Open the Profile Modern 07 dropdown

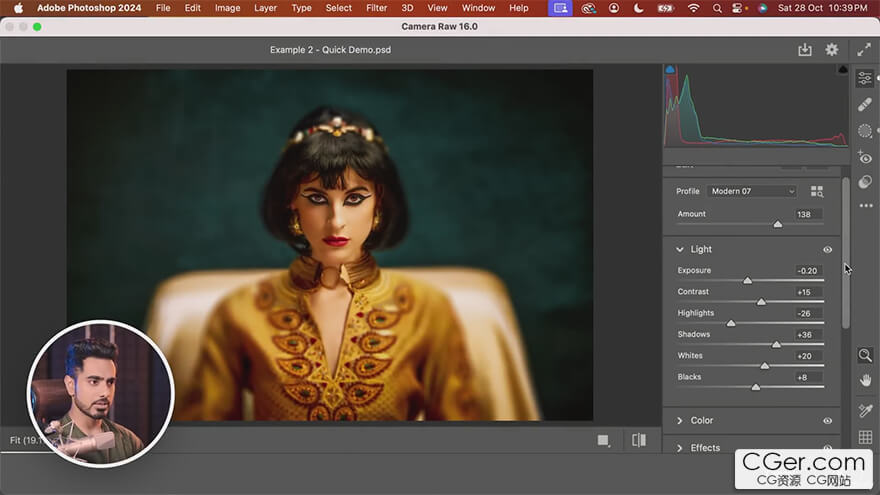[751, 191]
